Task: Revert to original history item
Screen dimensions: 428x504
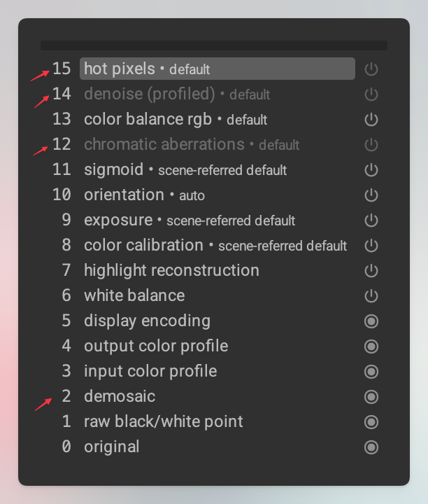Action: (x=111, y=447)
